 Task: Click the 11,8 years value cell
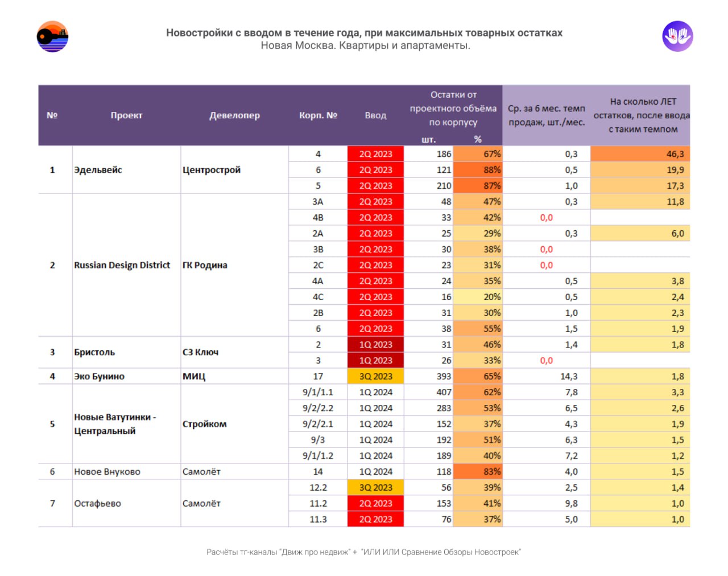pyautogui.click(x=640, y=202)
